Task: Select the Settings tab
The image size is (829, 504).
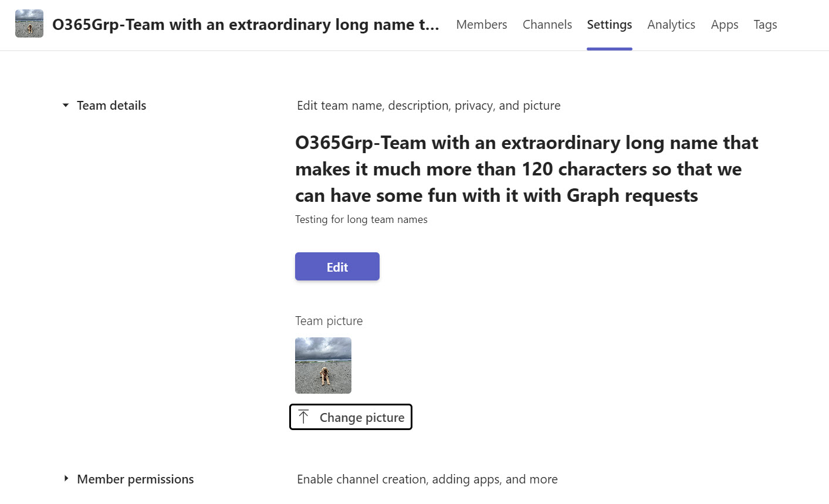Action: click(x=610, y=25)
